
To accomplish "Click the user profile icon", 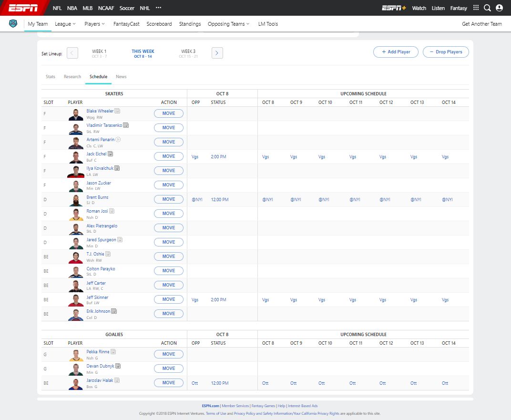I will click(499, 8).
